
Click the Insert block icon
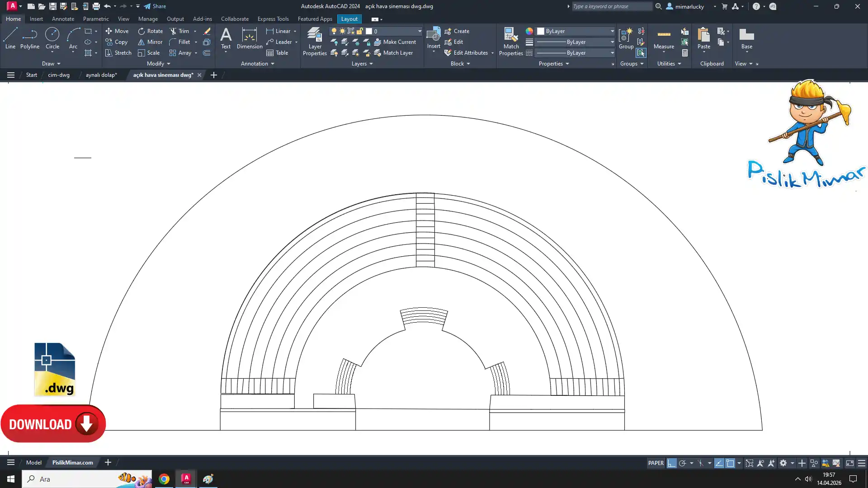tap(433, 35)
